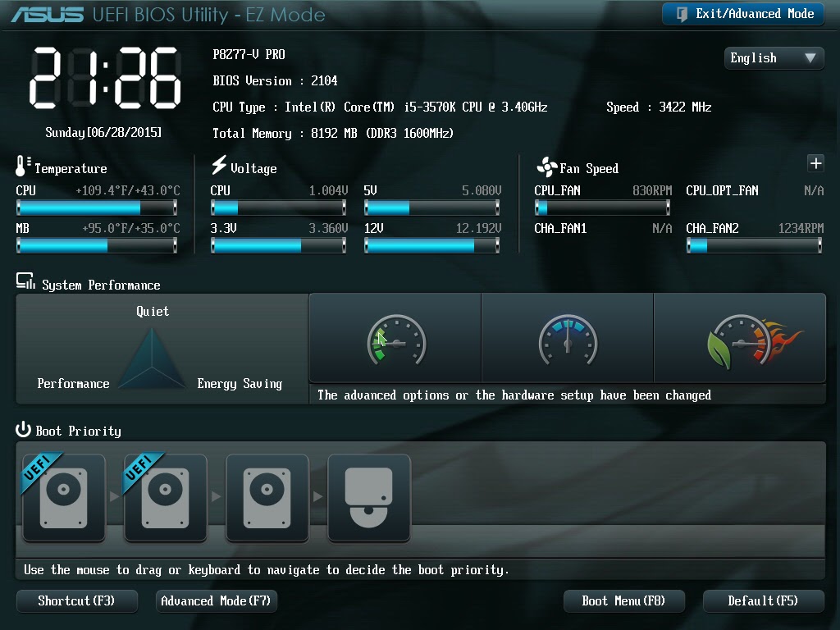Select the blue normal gauge mode
The image size is (840, 630).
click(x=568, y=339)
